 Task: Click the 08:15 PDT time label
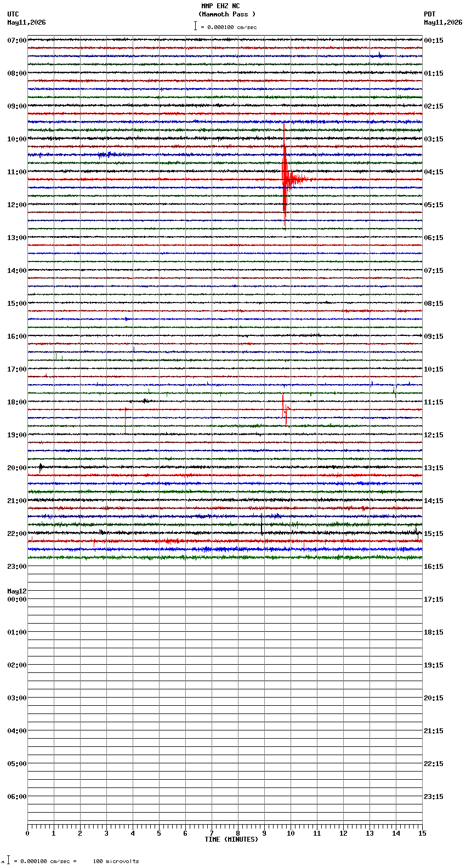pos(434,304)
